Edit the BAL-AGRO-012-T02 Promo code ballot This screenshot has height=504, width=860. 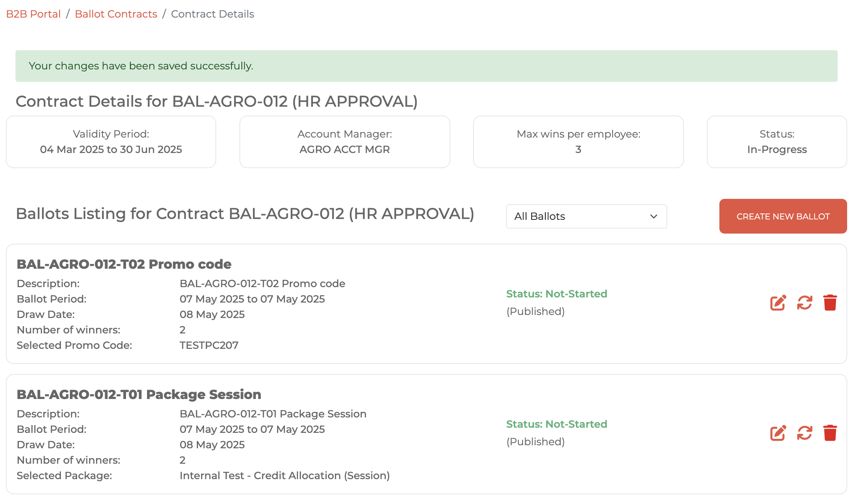pyautogui.click(x=778, y=303)
